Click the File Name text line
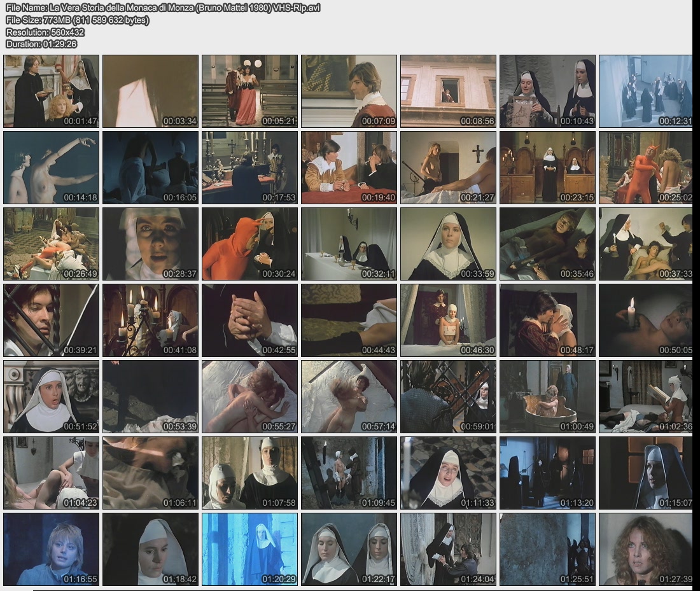700x591 pixels. click(163, 8)
